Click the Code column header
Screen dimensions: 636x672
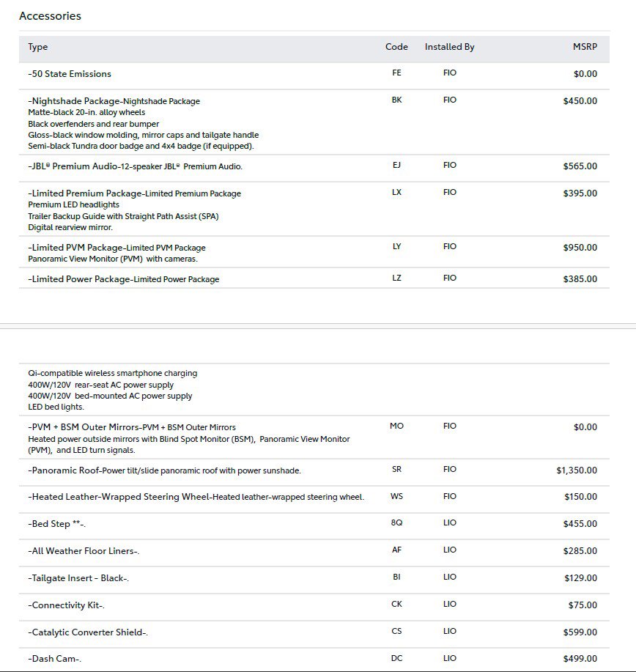[396, 47]
